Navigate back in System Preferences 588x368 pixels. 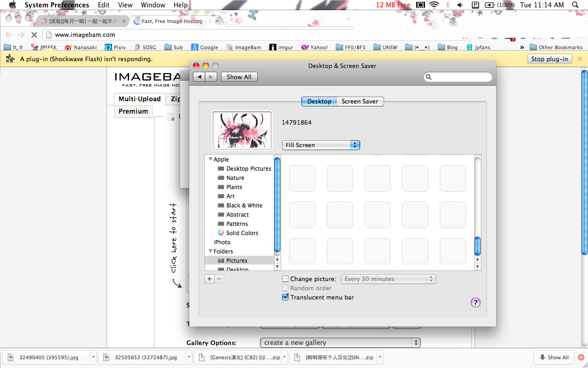199,77
